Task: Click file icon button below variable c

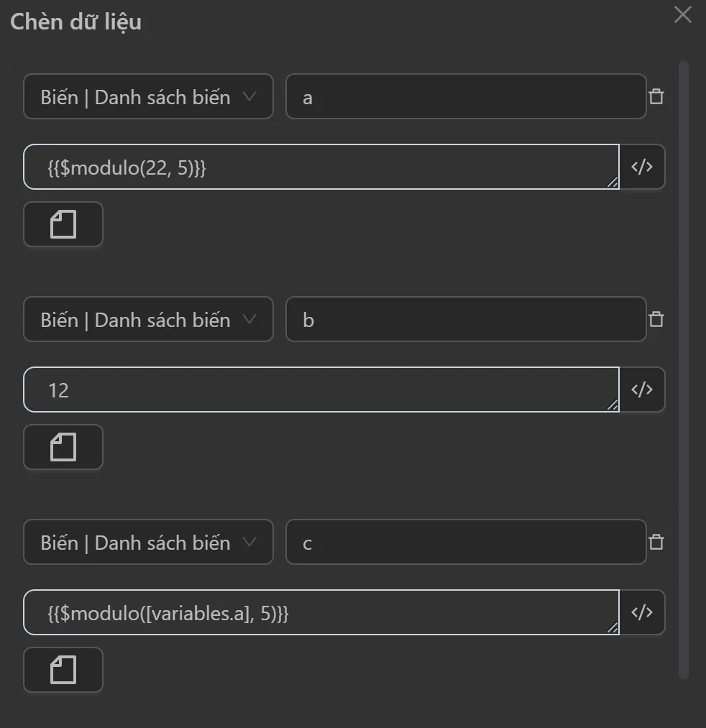Action: coord(63,670)
